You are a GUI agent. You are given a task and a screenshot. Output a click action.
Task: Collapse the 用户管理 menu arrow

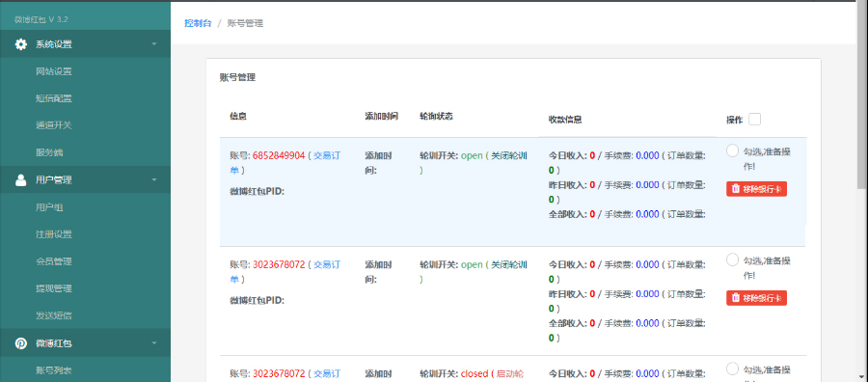[x=154, y=180]
